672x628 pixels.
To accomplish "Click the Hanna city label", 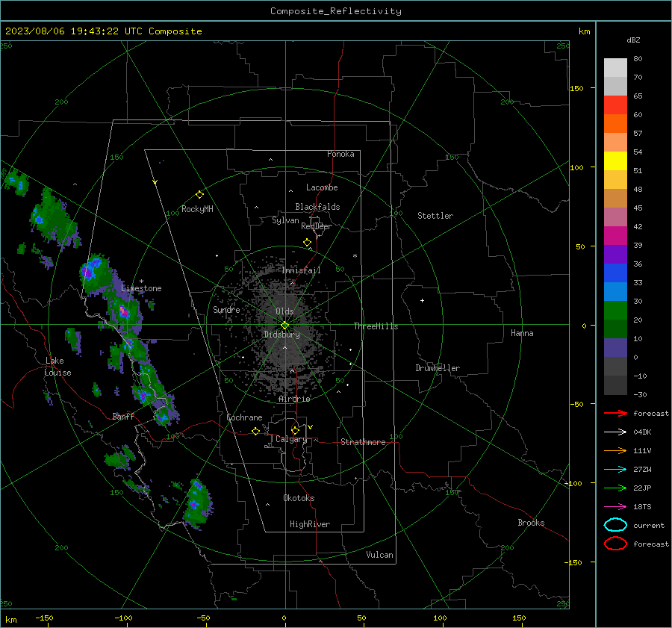I will click(x=522, y=333).
